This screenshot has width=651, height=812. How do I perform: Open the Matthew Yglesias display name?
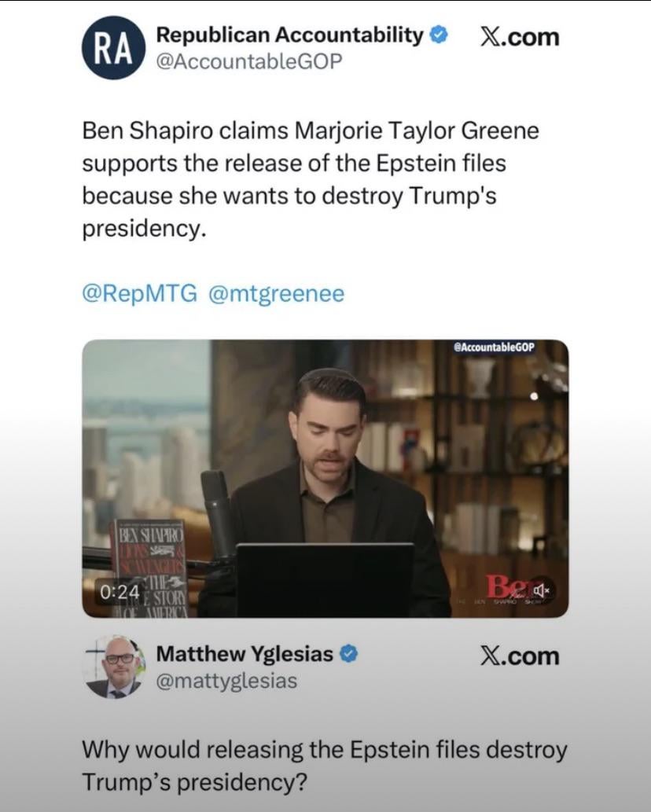coord(245,653)
